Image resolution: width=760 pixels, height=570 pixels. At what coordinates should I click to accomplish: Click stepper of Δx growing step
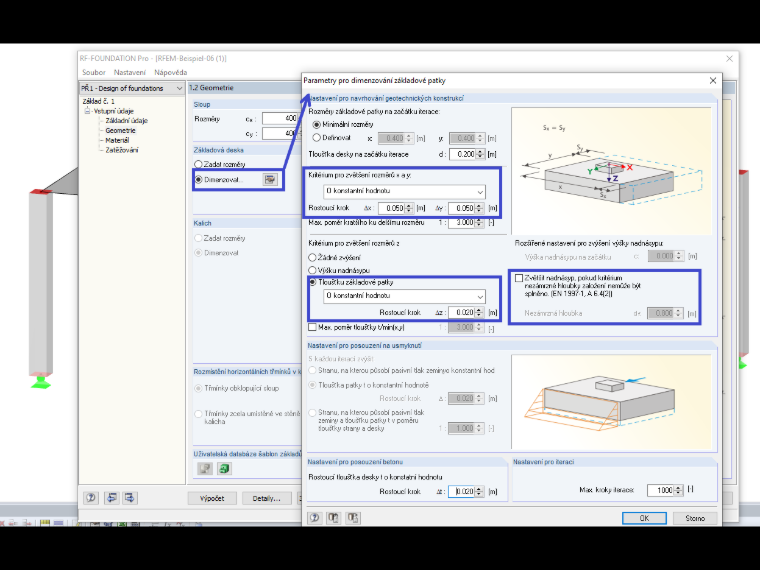[x=409, y=208]
